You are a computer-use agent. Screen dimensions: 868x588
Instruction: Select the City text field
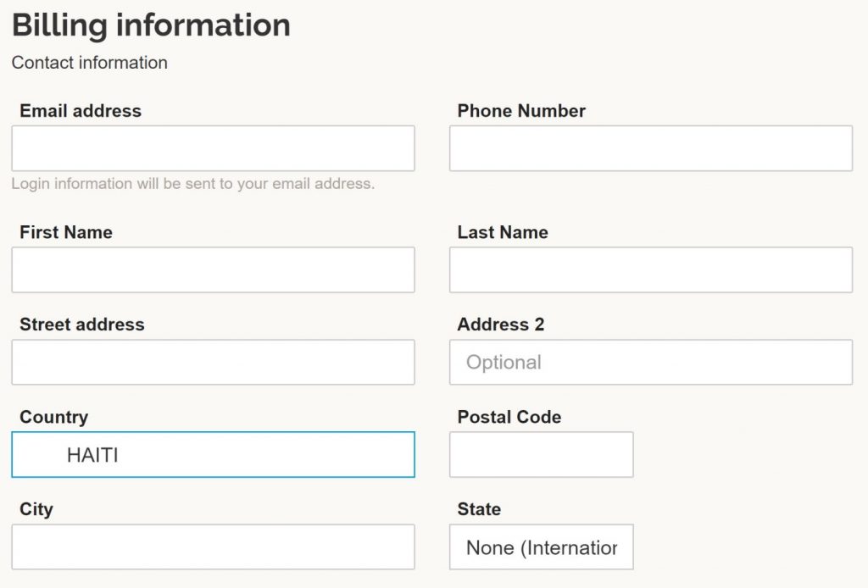(213, 547)
